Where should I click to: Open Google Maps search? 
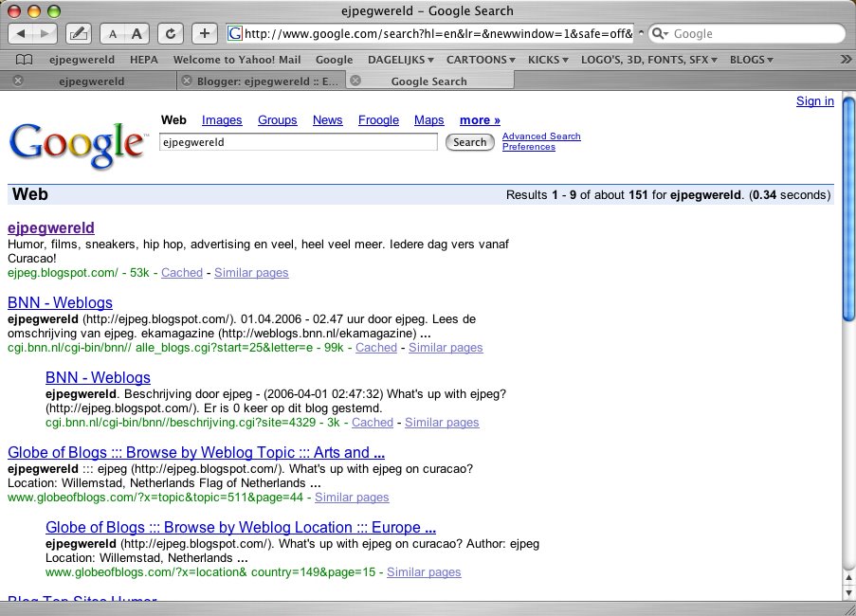[x=429, y=120]
